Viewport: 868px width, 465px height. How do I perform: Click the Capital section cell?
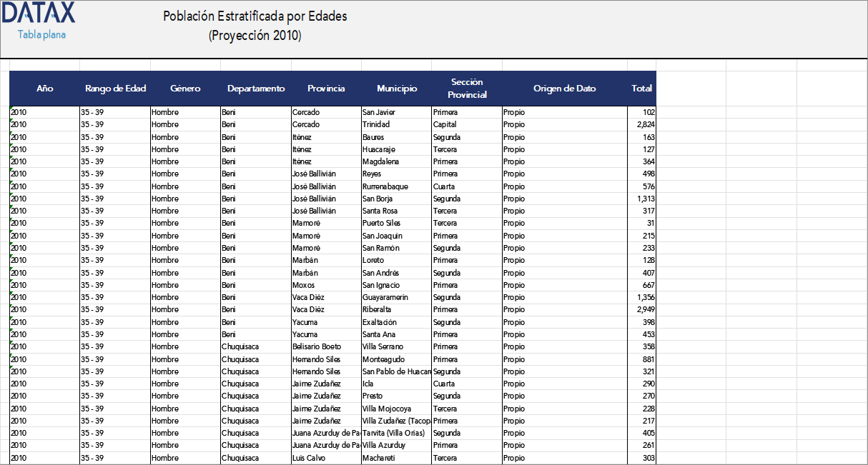(x=445, y=124)
